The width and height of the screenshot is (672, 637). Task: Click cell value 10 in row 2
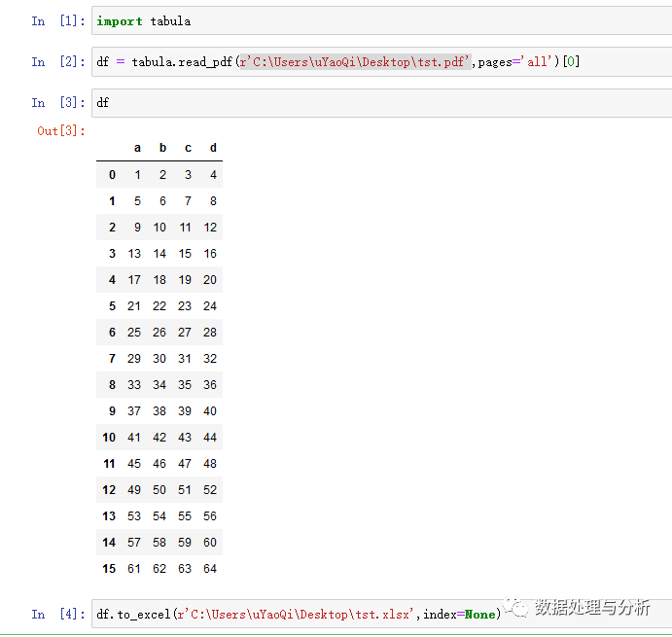(159, 228)
